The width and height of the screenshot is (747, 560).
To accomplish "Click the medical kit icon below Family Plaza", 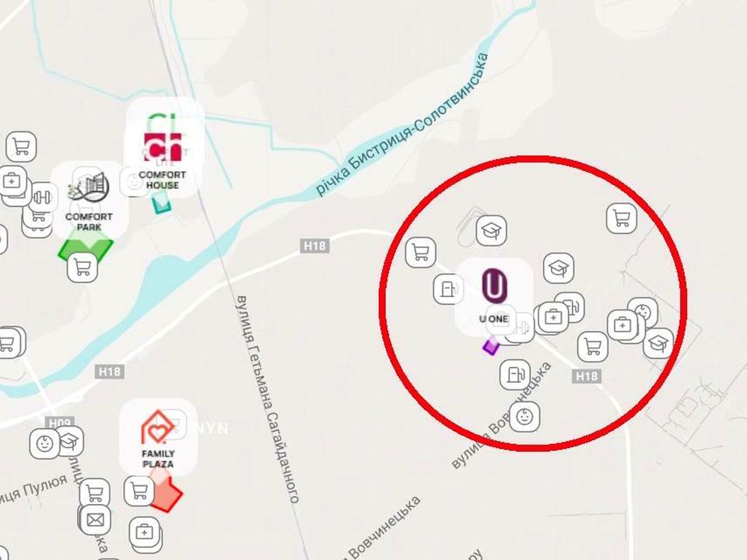I will pyautogui.click(x=145, y=532).
